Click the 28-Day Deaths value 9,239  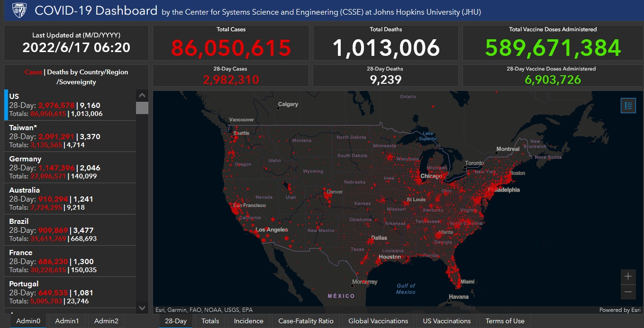click(x=386, y=80)
